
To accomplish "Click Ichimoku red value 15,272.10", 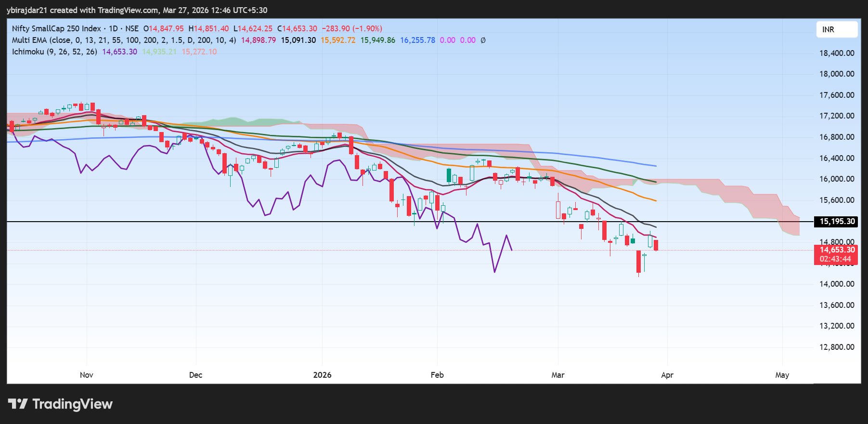I will pos(199,52).
